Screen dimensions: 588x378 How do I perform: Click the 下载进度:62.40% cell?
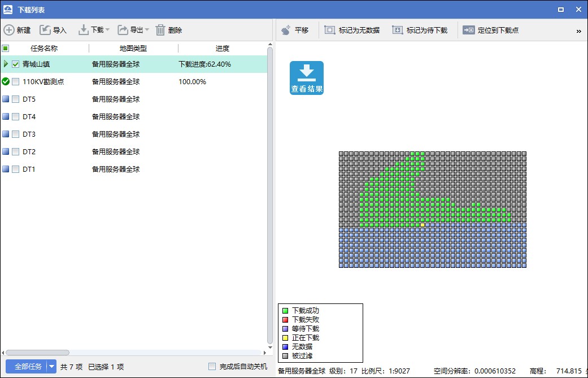[204, 64]
